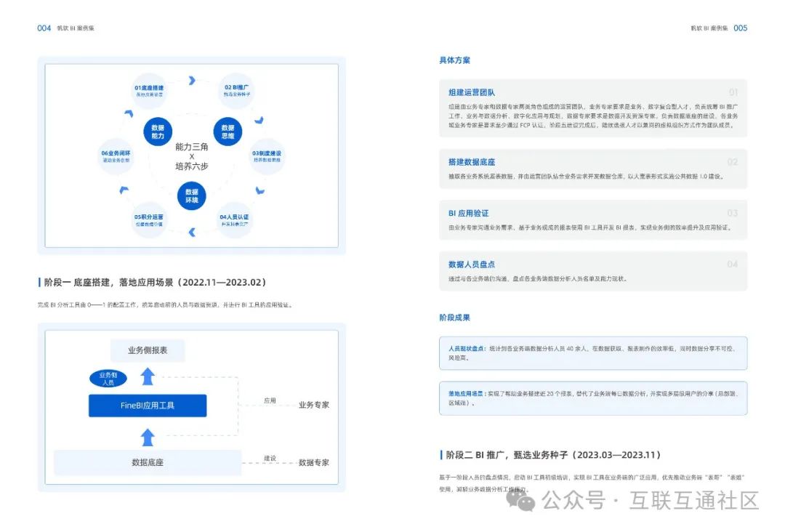Click the 阶段二 BI 推广 heading

(x=553, y=455)
